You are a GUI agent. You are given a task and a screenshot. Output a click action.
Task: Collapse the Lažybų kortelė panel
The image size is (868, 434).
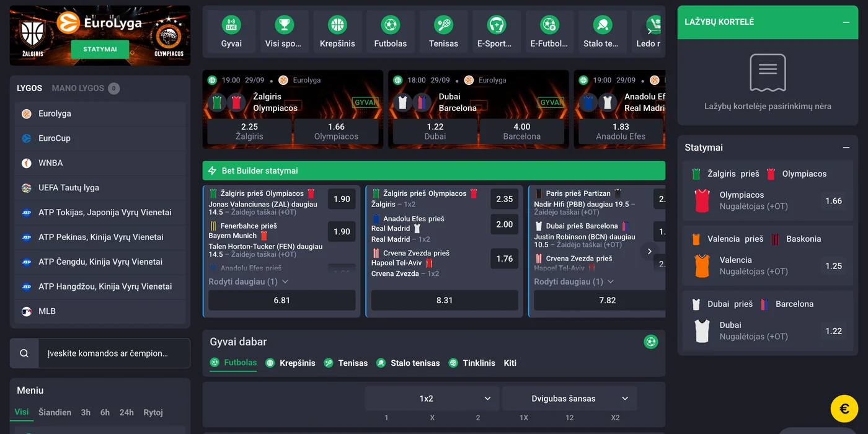(x=846, y=22)
